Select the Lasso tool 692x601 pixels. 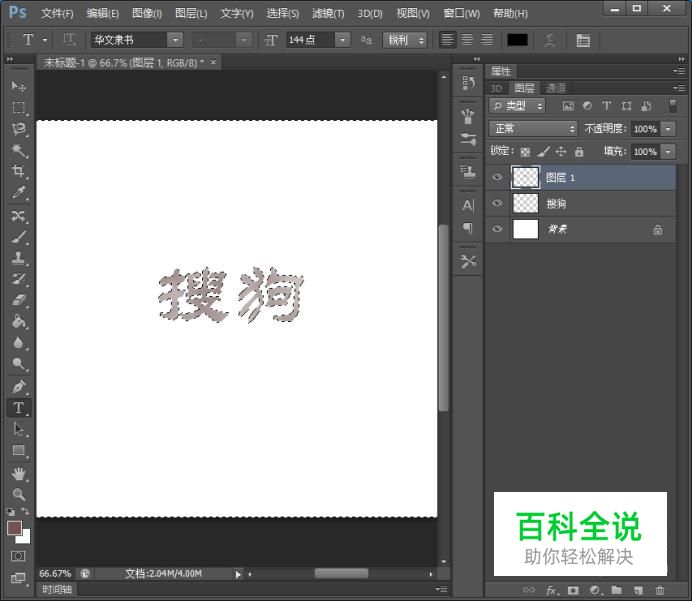18,129
